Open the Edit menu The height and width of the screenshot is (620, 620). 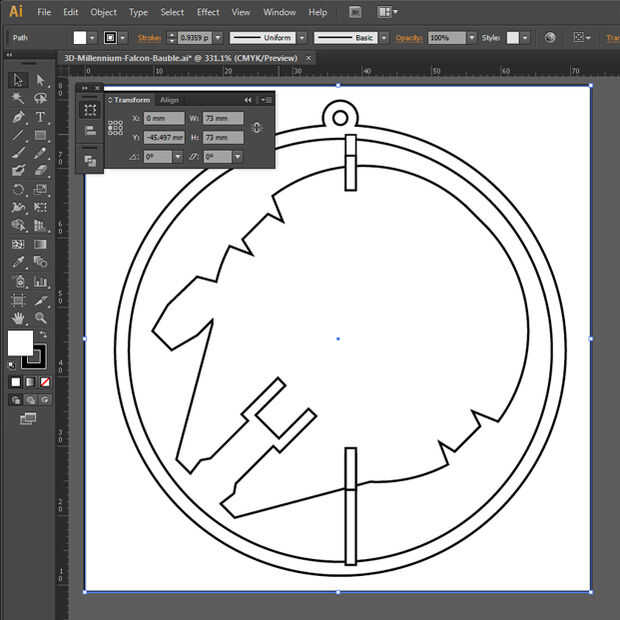pos(71,12)
